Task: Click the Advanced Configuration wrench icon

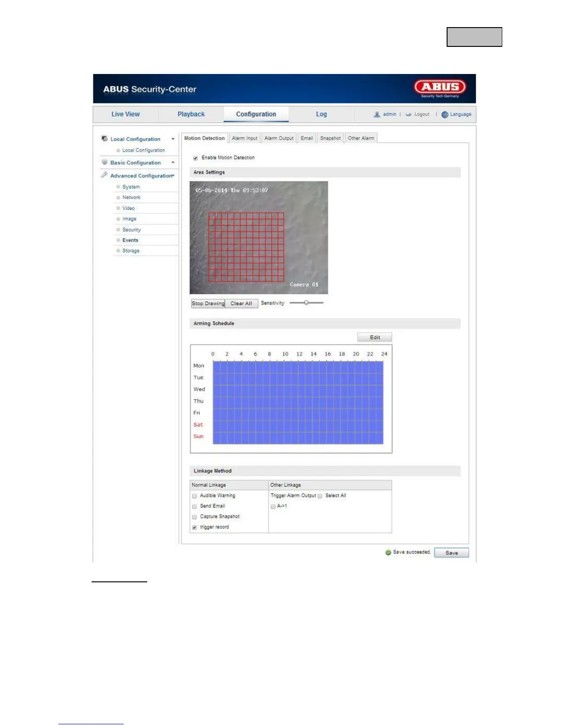Action: pos(104,175)
